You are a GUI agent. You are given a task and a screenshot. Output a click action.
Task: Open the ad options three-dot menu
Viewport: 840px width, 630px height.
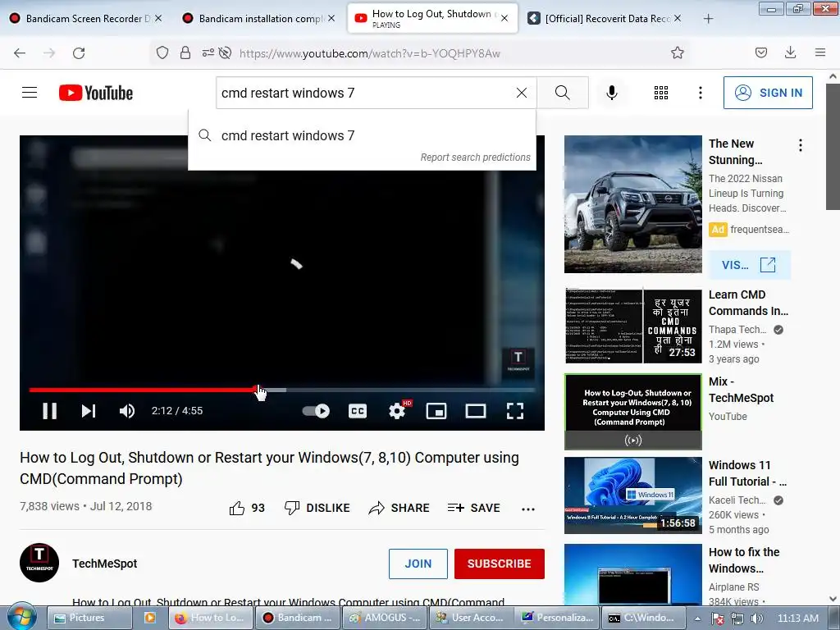click(801, 145)
